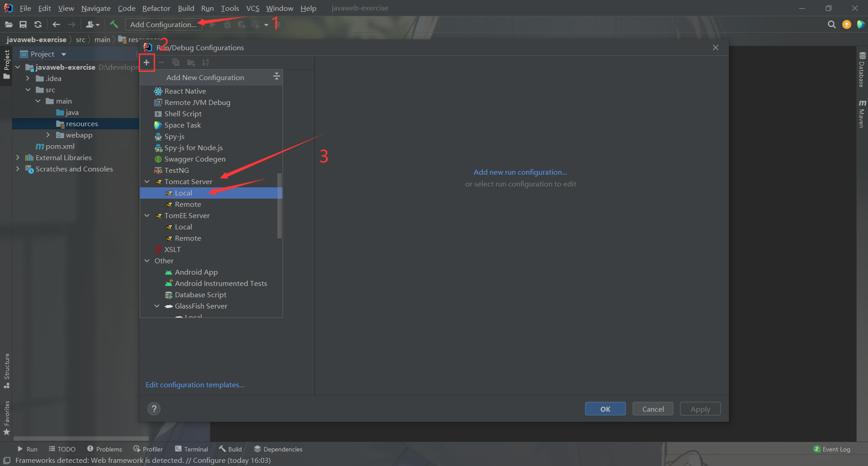Click the plus Add New Configuration icon
Screen dimensions: 868x466
click(x=146, y=62)
